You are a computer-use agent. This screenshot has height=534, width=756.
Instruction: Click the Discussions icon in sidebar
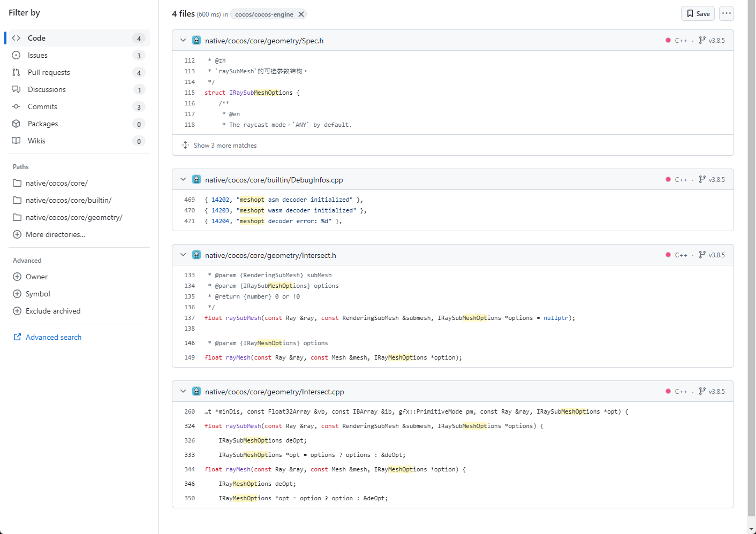pyautogui.click(x=17, y=90)
